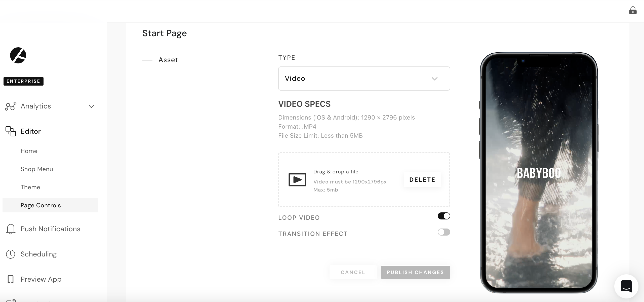This screenshot has width=644, height=302.
Task: Open the Type dropdown showing Video
Action: (x=364, y=79)
